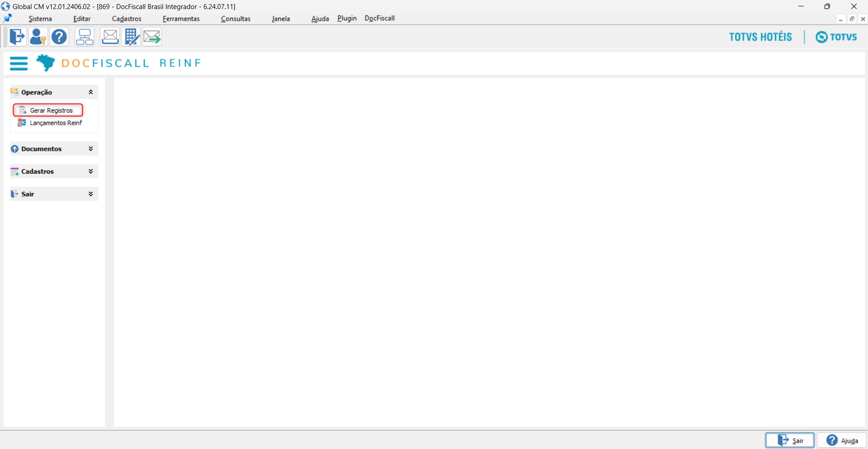Click the exit door icon in the toolbar
The width and height of the screenshot is (868, 449).
[17, 37]
